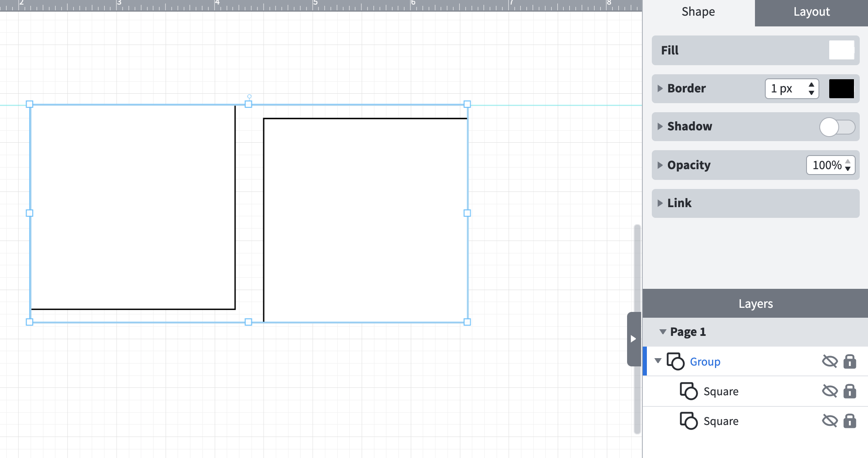Viewport: 868px width, 458px height.
Task: Click the left square shape on canvas
Action: [x=133, y=207]
